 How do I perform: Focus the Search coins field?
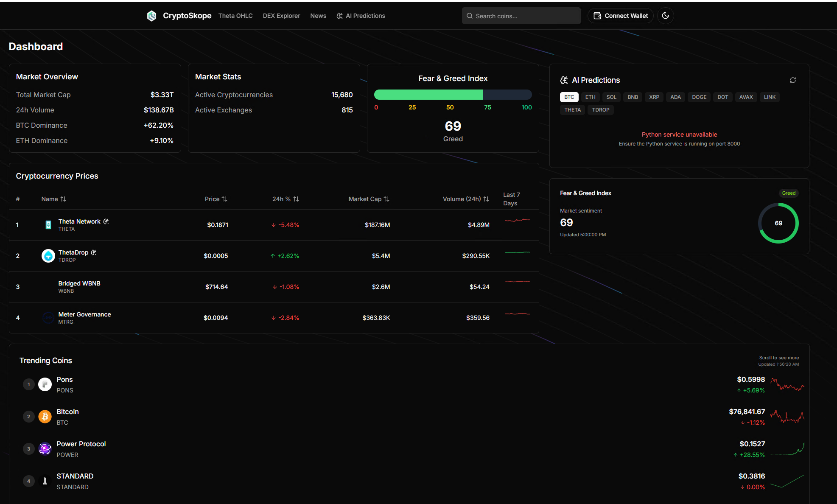(521, 16)
